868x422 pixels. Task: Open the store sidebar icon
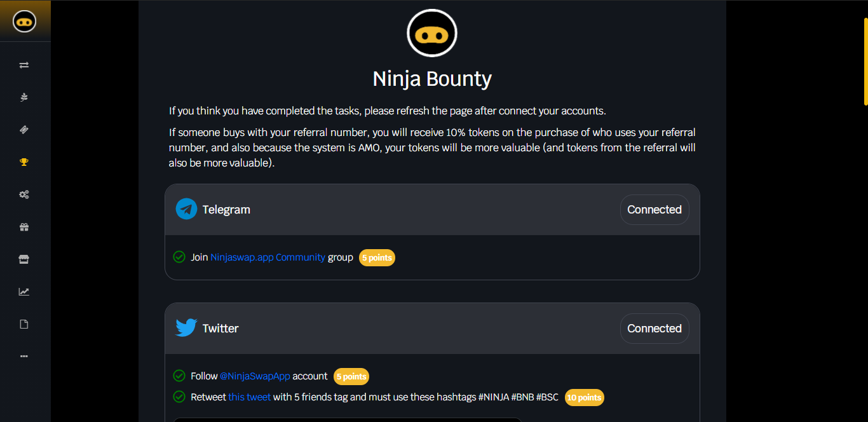click(24, 259)
